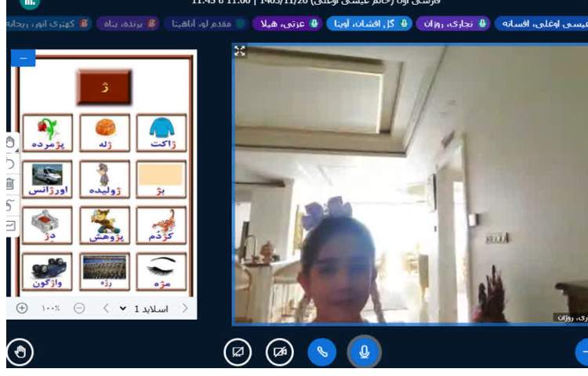Click the microphone icon on نجاری، روژان chip
Screen dimensions: 588x376
(482, 23)
